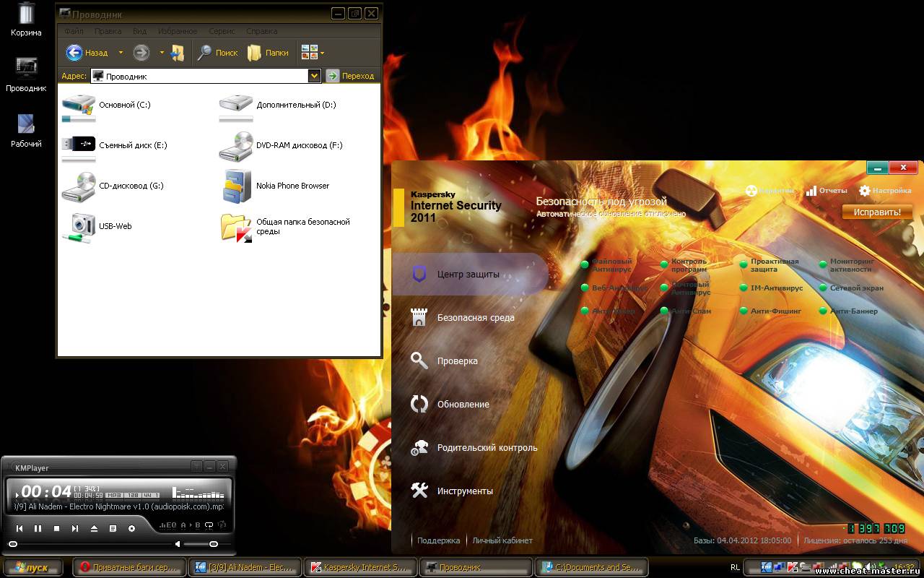Stop playback in KMPlayer
Viewport: 924px width, 578px height.
coord(57,529)
